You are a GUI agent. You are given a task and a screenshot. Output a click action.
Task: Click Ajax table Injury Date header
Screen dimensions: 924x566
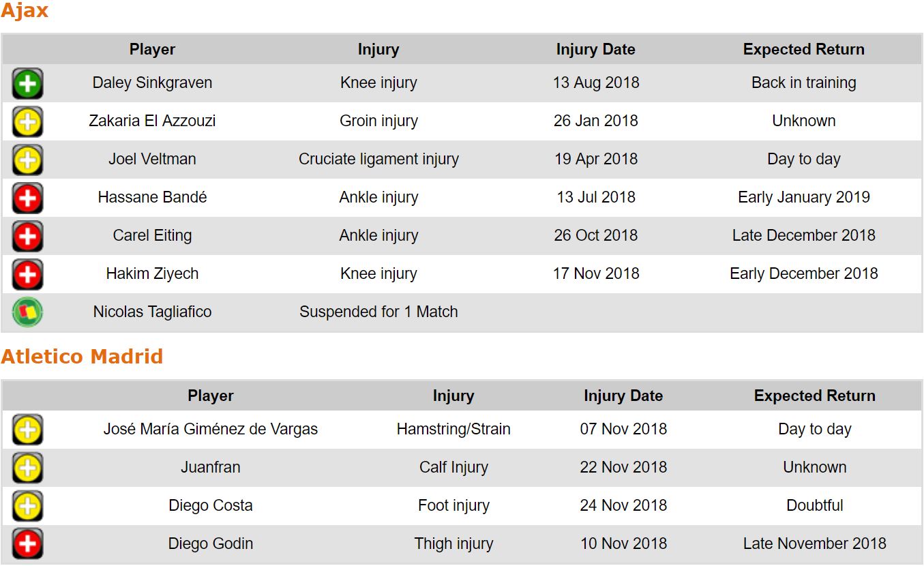tap(595, 50)
